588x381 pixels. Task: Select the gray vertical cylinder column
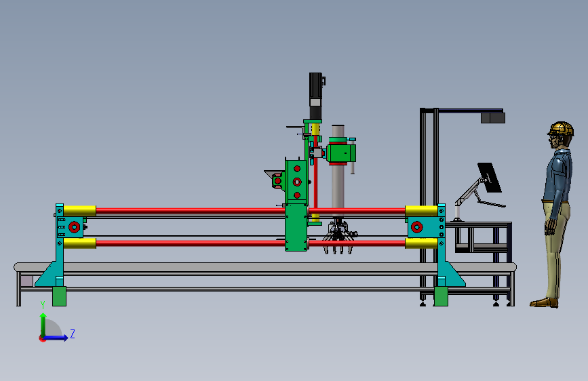coord(338,172)
